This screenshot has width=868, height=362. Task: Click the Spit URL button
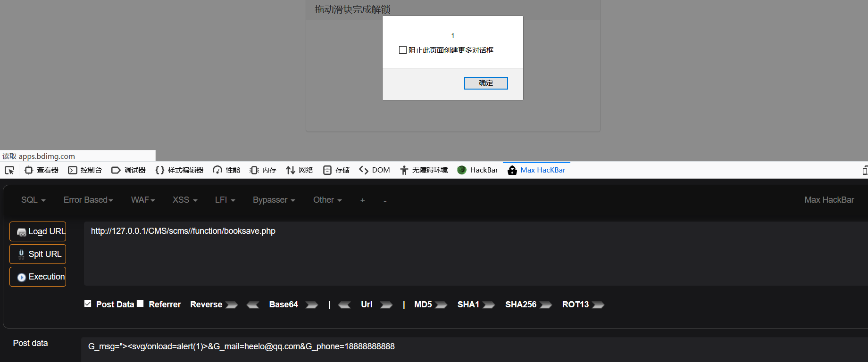[38, 254]
